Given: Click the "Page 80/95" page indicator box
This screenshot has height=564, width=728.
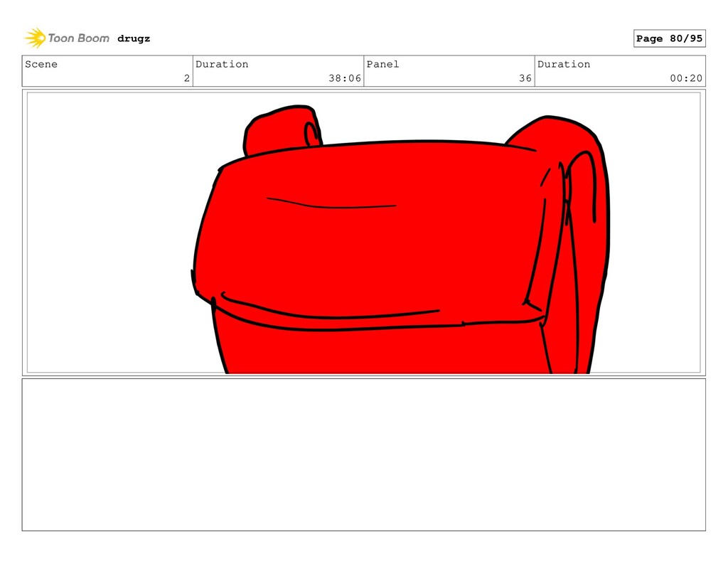Looking at the screenshot, I should [670, 38].
